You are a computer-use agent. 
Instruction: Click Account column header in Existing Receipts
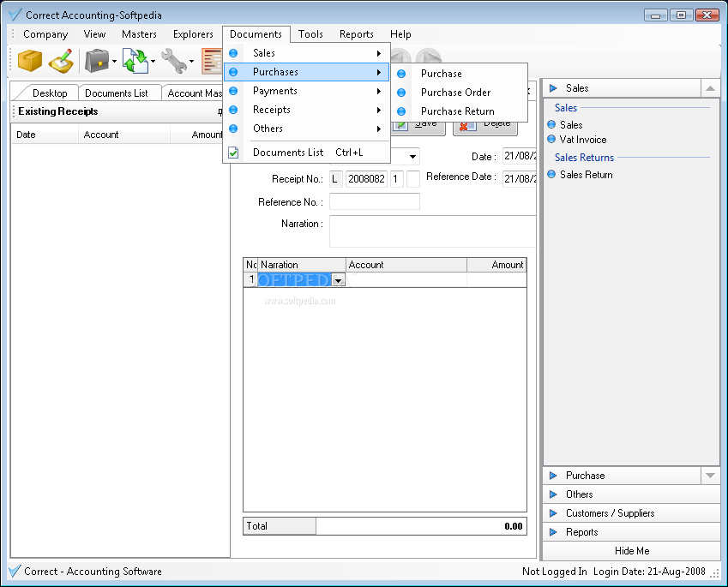click(x=124, y=135)
